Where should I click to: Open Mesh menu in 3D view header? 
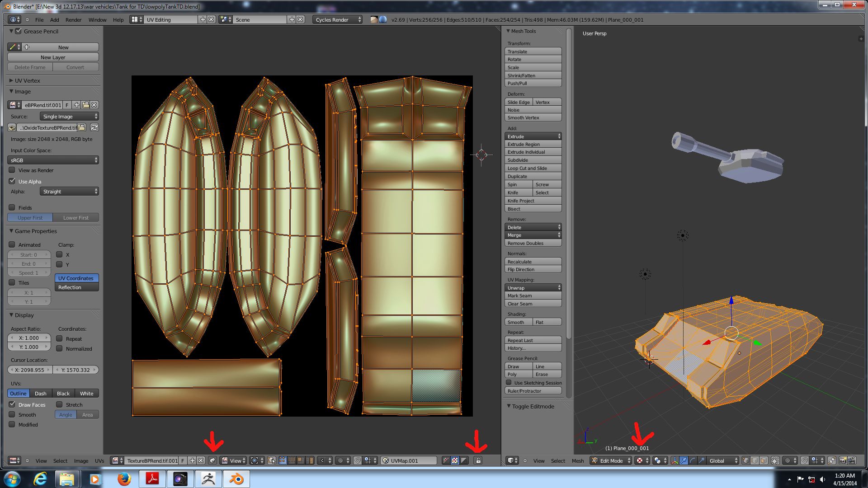(578, 461)
